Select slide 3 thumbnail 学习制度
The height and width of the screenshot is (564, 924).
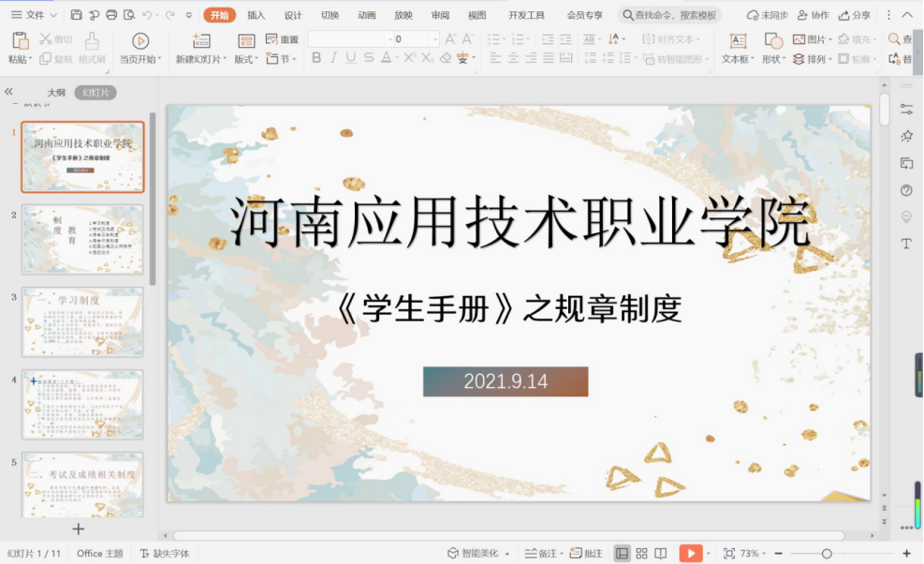click(82, 321)
